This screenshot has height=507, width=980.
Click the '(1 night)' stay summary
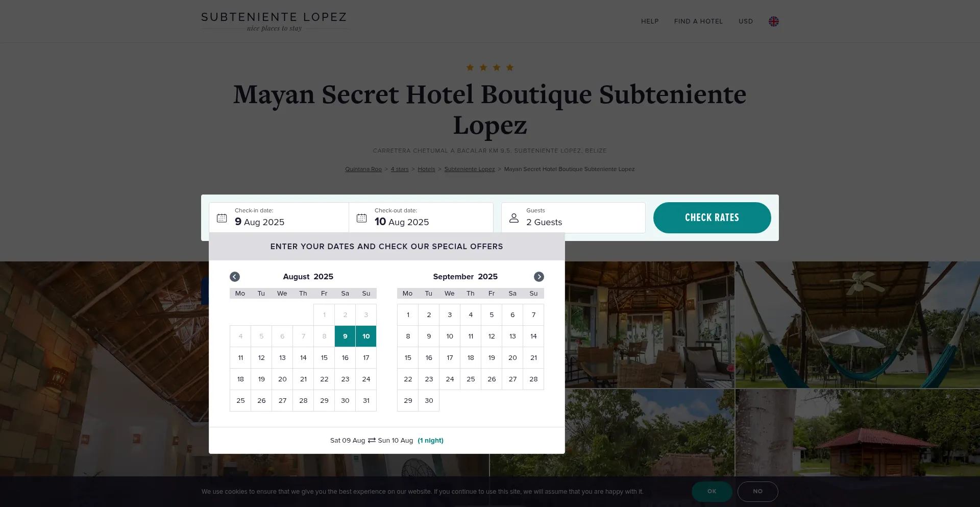[431, 441]
